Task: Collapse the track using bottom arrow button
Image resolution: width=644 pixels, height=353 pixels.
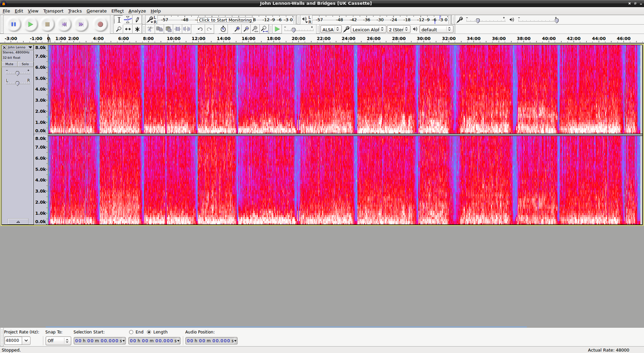Action: click(18, 221)
